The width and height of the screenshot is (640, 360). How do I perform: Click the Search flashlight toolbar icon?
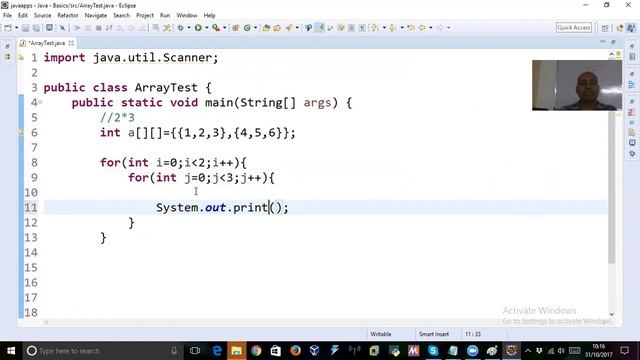(289, 28)
